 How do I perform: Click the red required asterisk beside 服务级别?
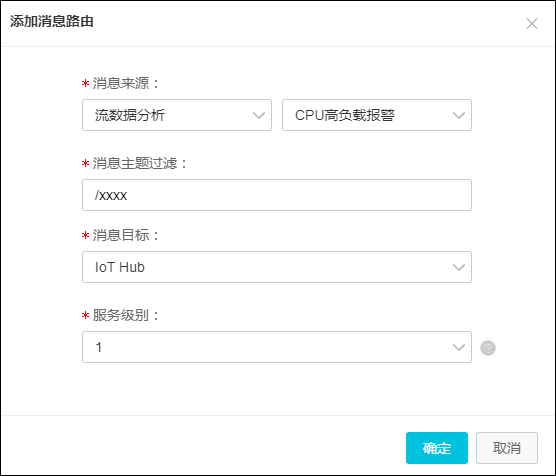85,315
